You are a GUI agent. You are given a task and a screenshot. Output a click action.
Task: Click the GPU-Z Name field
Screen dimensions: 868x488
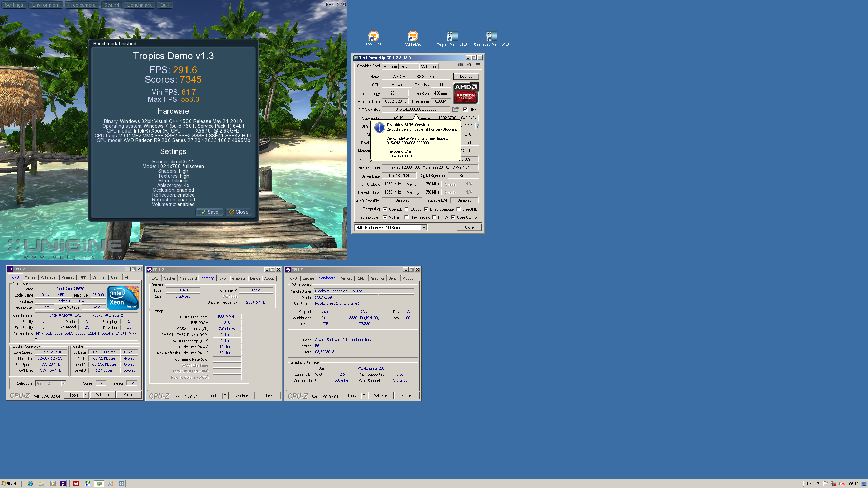point(416,77)
